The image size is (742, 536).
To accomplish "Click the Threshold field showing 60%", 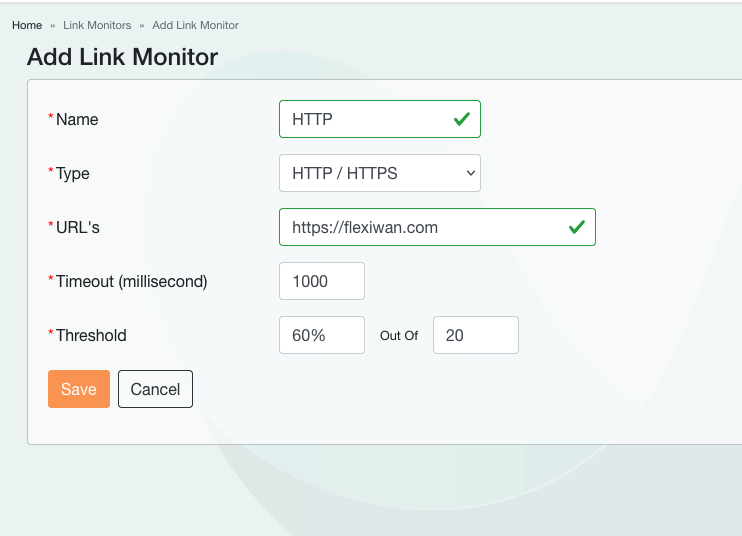I will pos(321,335).
